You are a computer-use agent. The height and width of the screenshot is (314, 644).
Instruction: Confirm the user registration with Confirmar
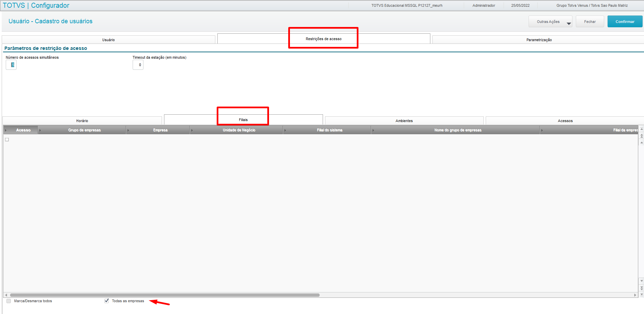pos(625,22)
